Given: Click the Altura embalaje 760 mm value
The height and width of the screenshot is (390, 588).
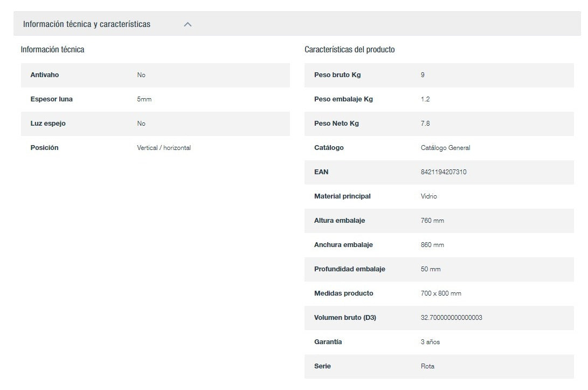Looking at the screenshot, I should click(x=432, y=221).
